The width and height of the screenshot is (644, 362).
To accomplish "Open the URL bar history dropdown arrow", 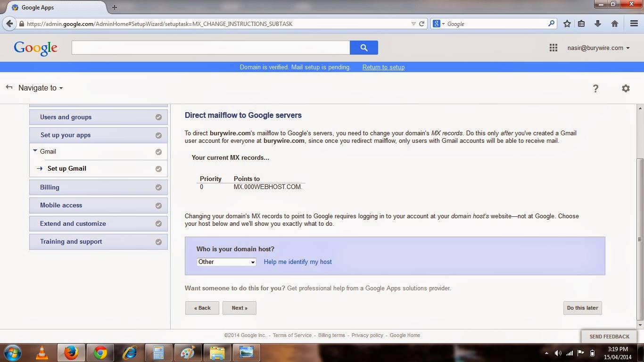I will tap(413, 24).
